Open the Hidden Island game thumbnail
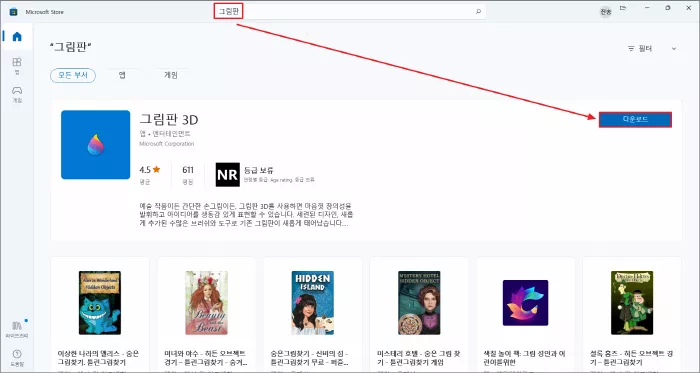The width and height of the screenshot is (700, 373). tap(312, 303)
